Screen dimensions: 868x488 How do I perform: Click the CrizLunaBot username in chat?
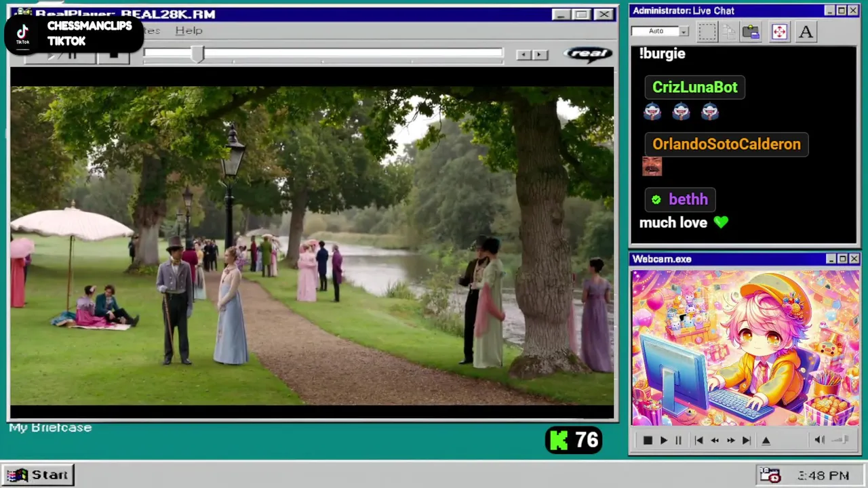click(x=694, y=87)
